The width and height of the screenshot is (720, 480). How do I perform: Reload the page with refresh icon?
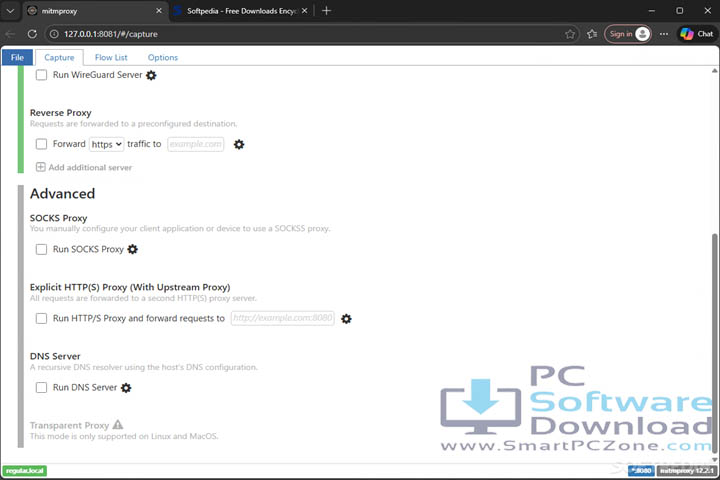(32, 34)
